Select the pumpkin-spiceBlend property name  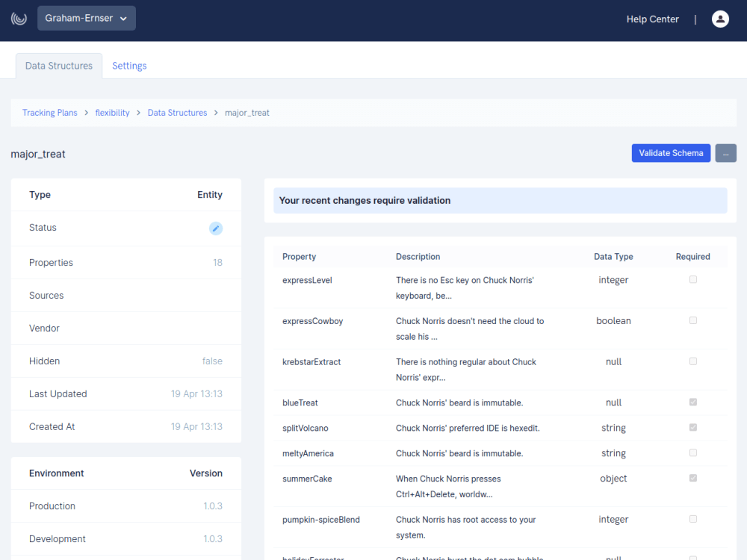click(x=321, y=520)
